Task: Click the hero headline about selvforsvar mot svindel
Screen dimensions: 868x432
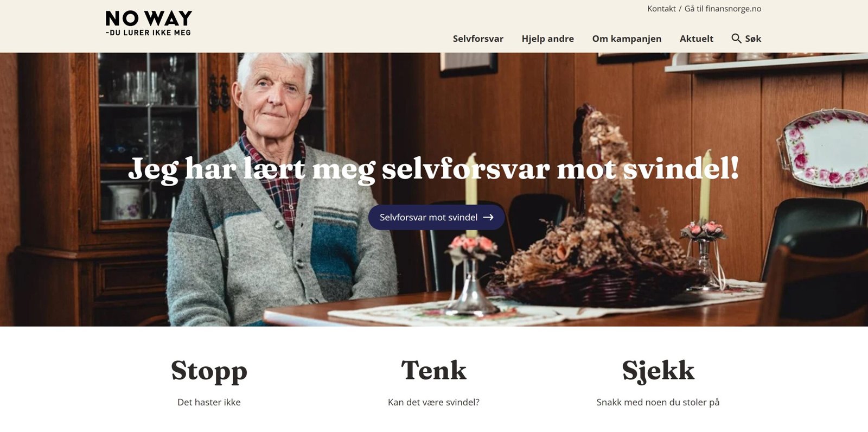Action: tap(434, 169)
